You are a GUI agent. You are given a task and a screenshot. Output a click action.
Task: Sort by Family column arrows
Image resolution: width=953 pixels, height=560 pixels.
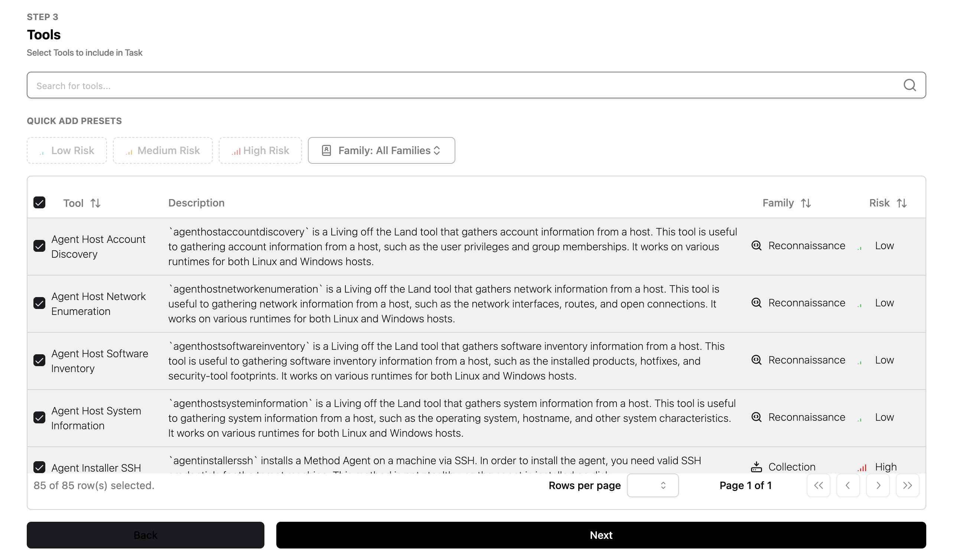coord(806,203)
